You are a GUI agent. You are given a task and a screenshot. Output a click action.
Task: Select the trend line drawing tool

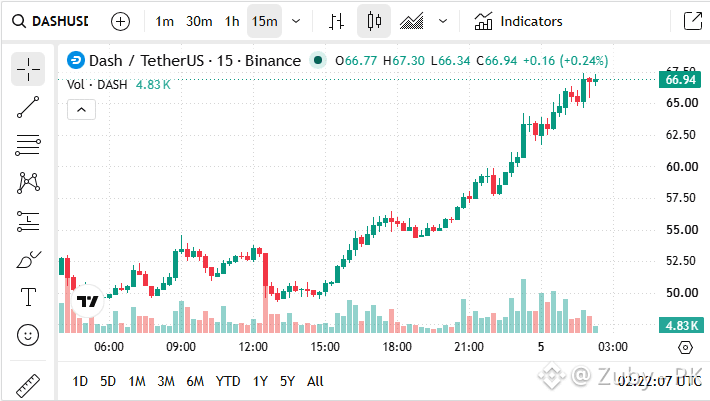pyautogui.click(x=28, y=107)
